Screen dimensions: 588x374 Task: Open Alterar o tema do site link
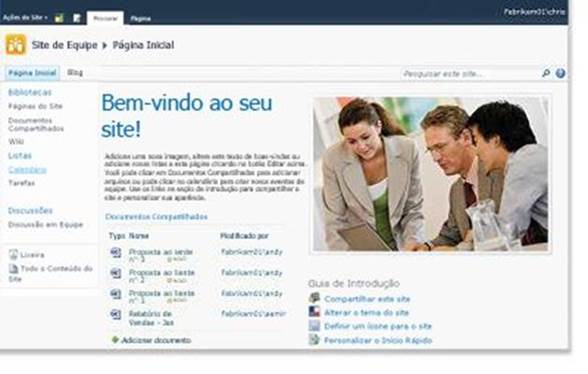[366, 312]
